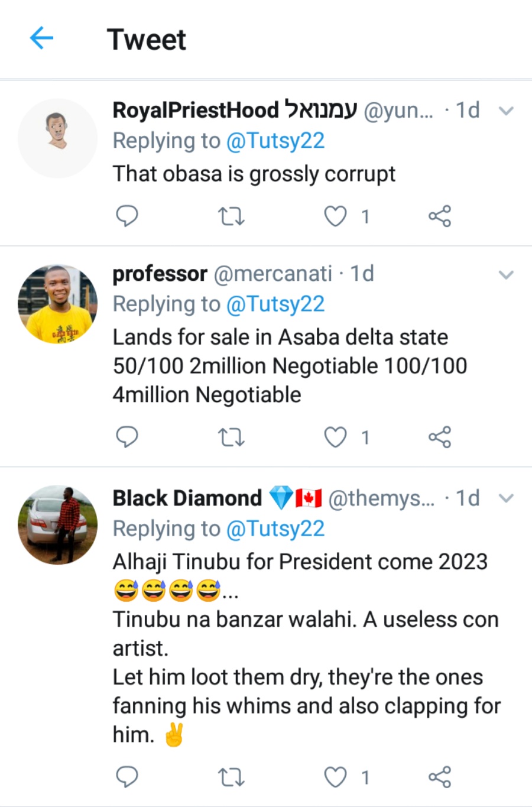
Task: Open options chevron on RoyalPriestHood's tweet
Action: (x=506, y=111)
